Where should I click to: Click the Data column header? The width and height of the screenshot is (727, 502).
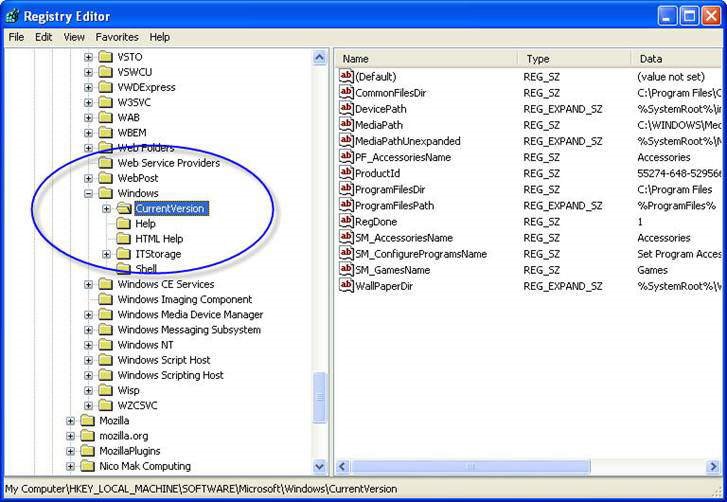click(676, 59)
